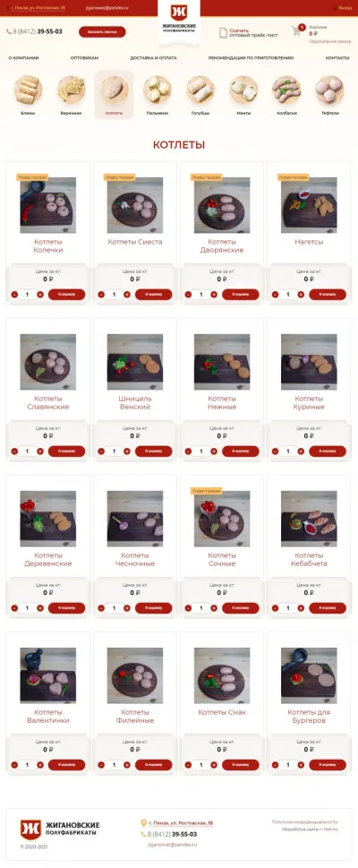Open the Пельмени category icon
This screenshot has height=868, width=358.
coord(158,90)
